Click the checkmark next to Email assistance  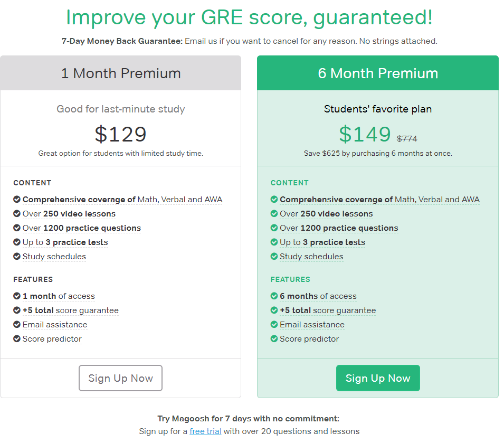(16, 325)
